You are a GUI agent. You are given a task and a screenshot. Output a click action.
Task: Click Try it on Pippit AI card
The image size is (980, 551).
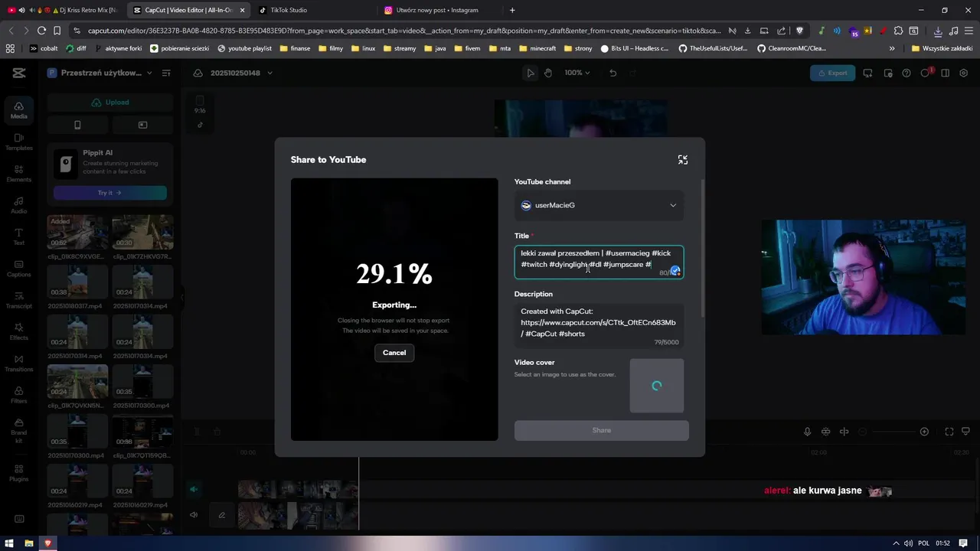point(110,193)
